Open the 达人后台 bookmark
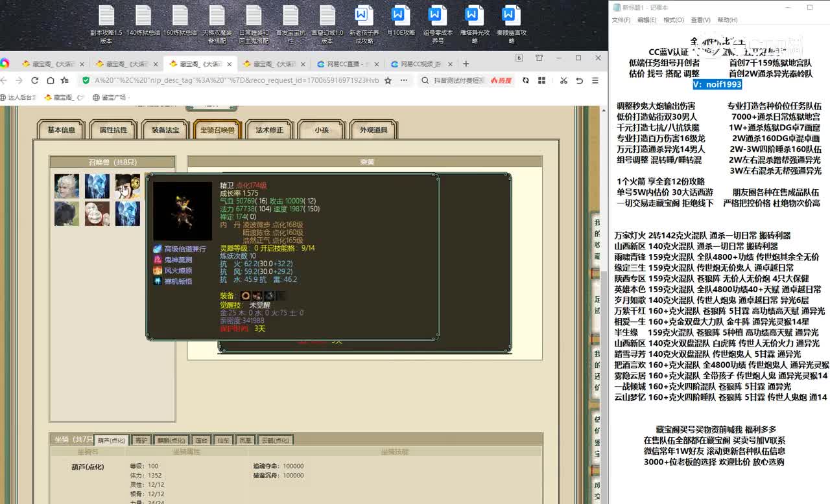Image resolution: width=830 pixels, height=504 pixels. [x=18, y=97]
